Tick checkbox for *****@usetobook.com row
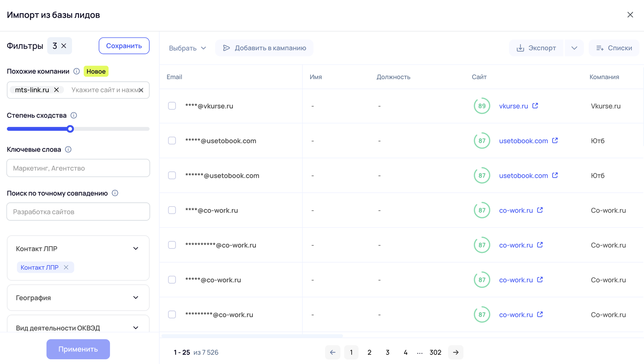Screen dimensions: 644x364 pyautogui.click(x=172, y=141)
